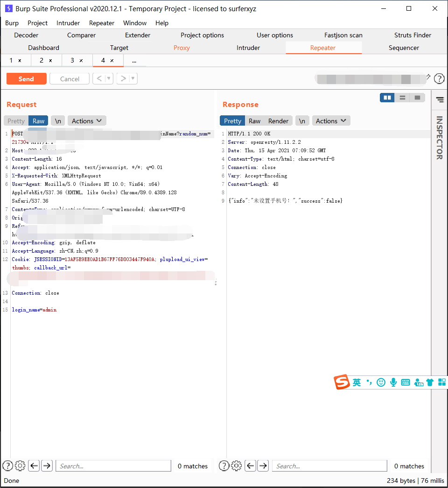Close Repeater request tab 2
Screen dimensions: 448x488
tap(50, 61)
